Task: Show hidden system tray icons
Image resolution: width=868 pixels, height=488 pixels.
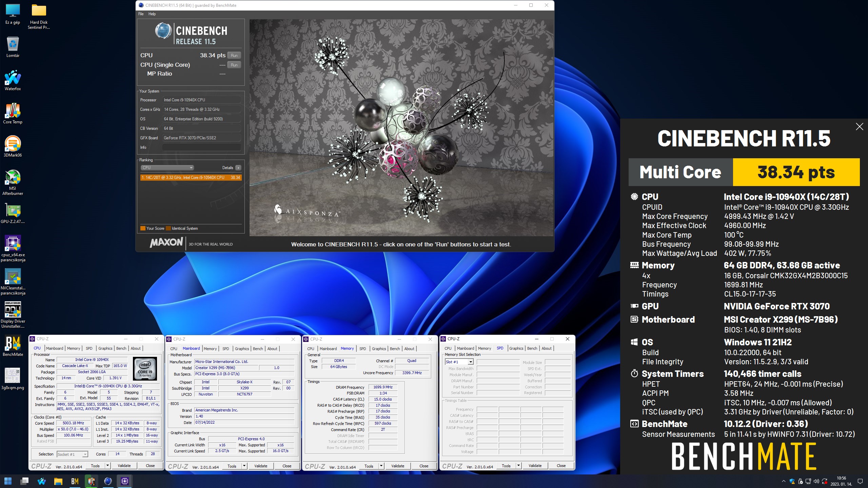Action: [784, 481]
